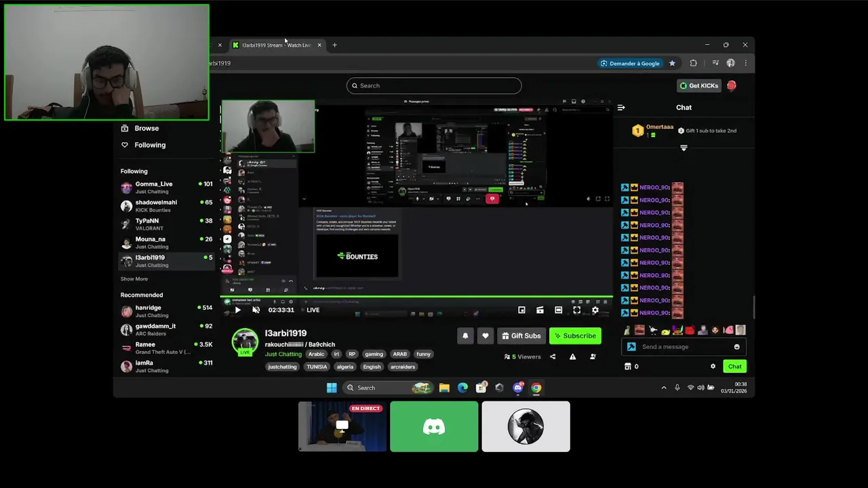This screenshot has width=868, height=488.
Task: Open the Windows Start menu
Action: (x=332, y=388)
